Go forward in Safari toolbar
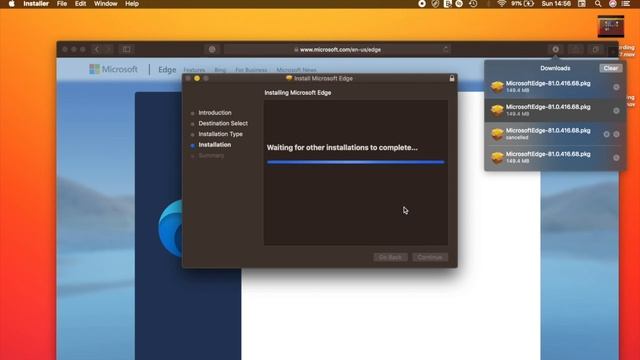The height and width of the screenshot is (360, 640). [109, 49]
